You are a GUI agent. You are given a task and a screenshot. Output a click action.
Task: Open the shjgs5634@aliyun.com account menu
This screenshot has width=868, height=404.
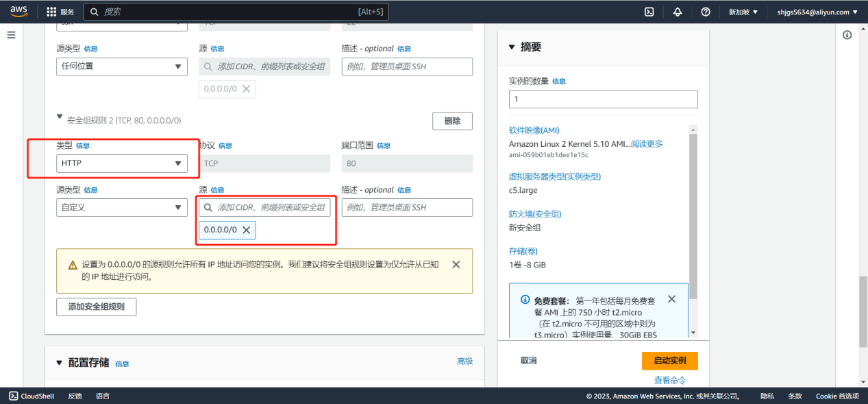pyautogui.click(x=815, y=11)
